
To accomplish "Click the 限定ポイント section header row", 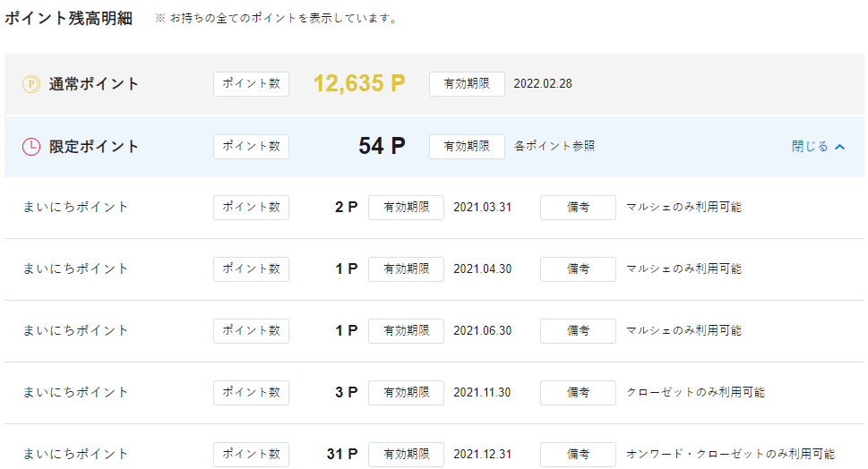I will coord(434,147).
